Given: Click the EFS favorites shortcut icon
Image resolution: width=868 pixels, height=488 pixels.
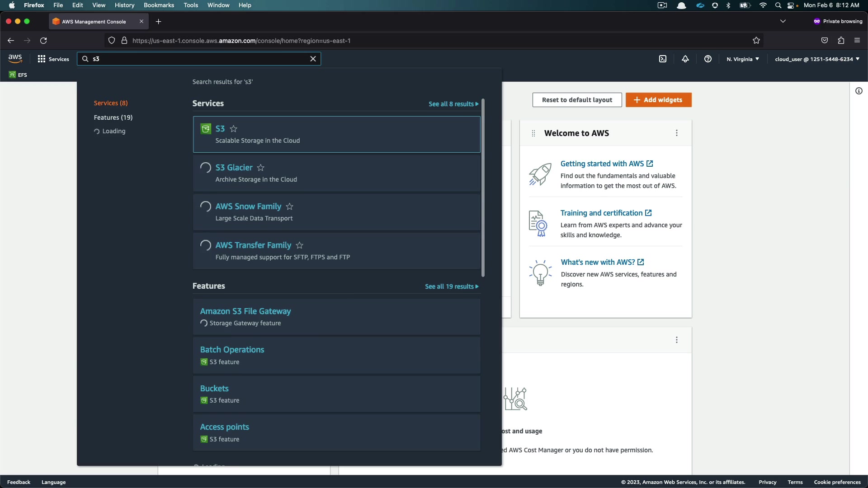Looking at the screenshot, I should pos(13,75).
